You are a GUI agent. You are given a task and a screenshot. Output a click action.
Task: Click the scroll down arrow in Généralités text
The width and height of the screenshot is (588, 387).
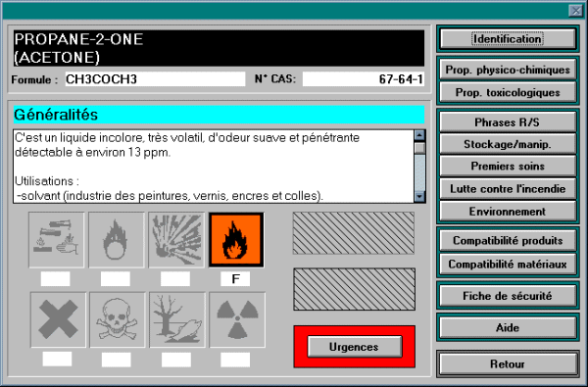pyautogui.click(x=419, y=197)
